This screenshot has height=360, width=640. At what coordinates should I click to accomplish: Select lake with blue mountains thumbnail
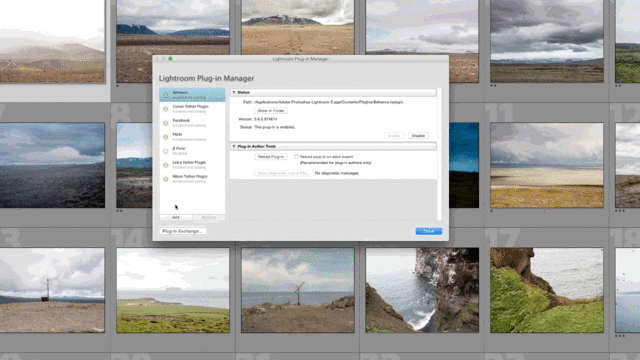[173, 27]
